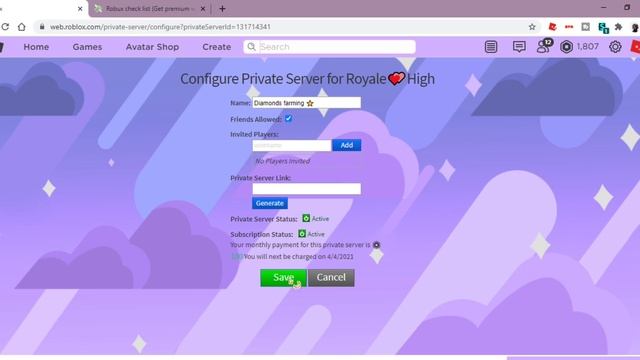This screenshot has width=640, height=360.
Task: Open a new browser tab
Action: point(222,9)
